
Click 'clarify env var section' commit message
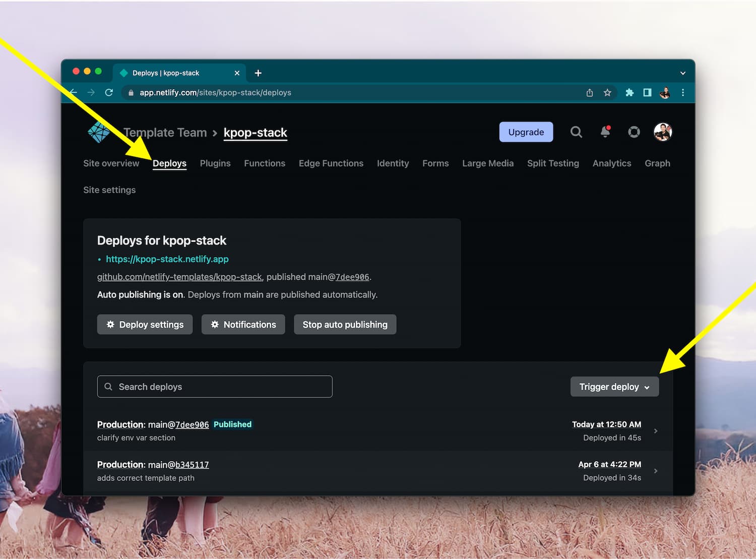(136, 438)
